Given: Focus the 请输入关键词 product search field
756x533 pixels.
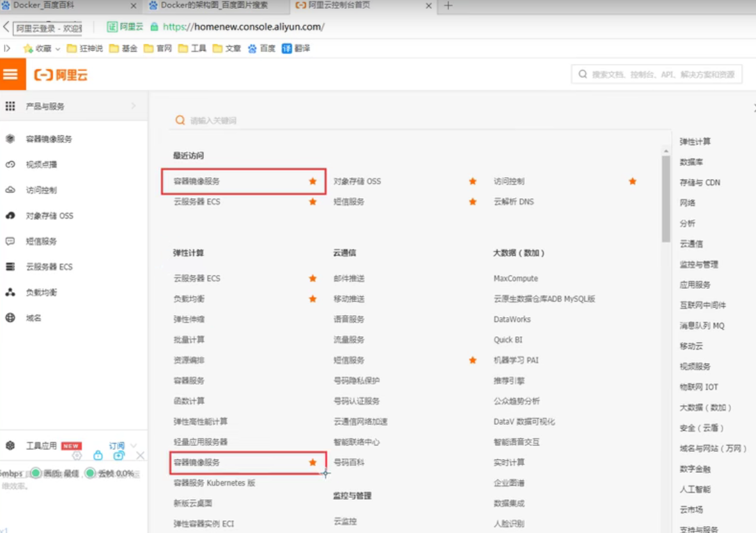Looking at the screenshot, I should pyautogui.click(x=419, y=120).
